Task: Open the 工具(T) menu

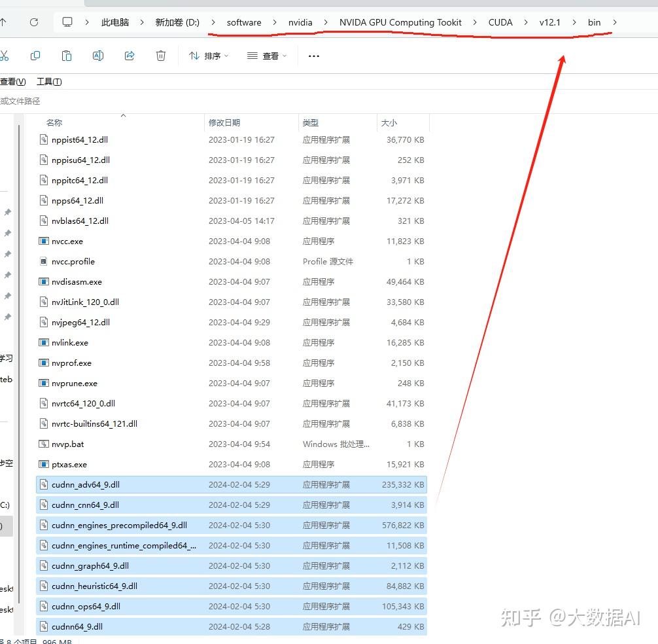Action: (49, 81)
